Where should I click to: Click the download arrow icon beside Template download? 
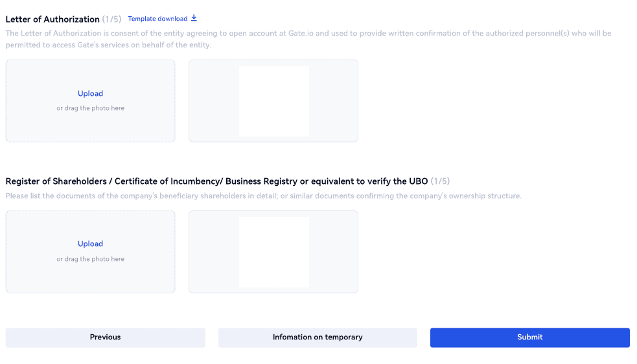coord(194,18)
